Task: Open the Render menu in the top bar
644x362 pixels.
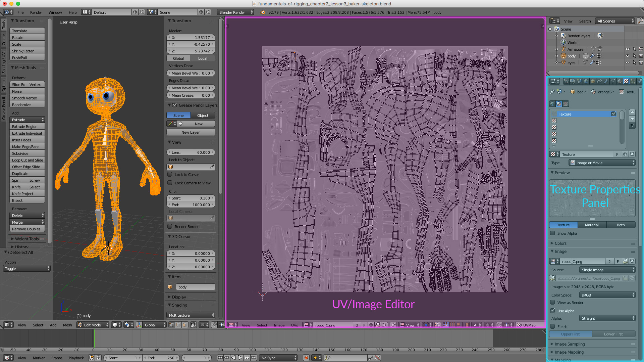Action: (x=36, y=12)
